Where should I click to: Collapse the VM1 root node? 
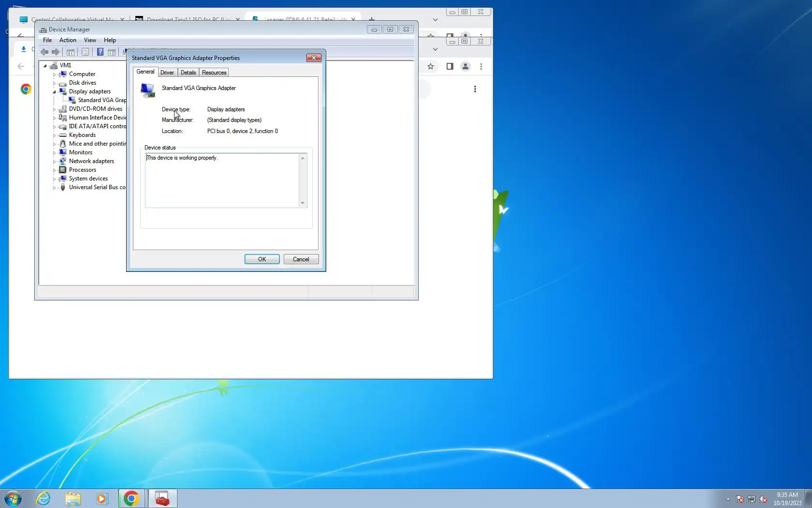[45, 66]
